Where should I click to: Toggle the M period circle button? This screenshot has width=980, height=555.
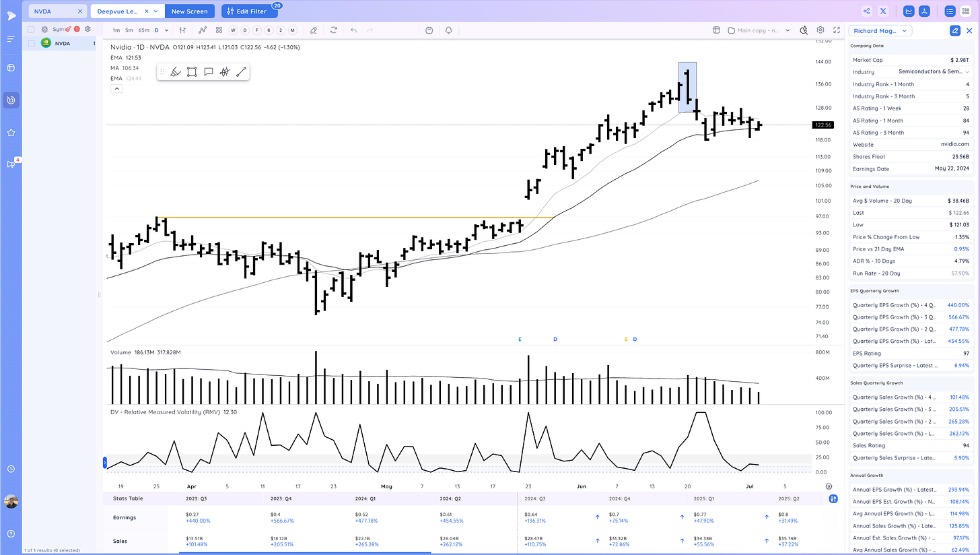(x=292, y=30)
